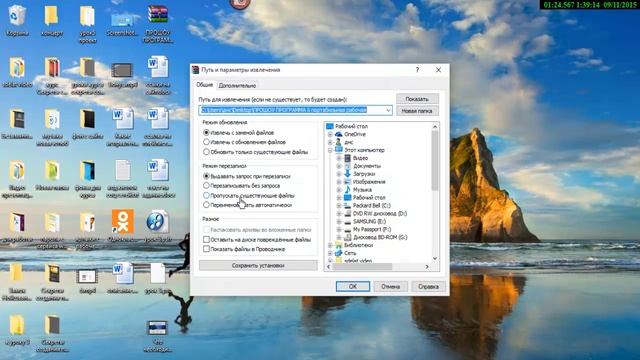Select the sdelat video row in tree
Screen dimensions: 640x360
tap(358, 260)
